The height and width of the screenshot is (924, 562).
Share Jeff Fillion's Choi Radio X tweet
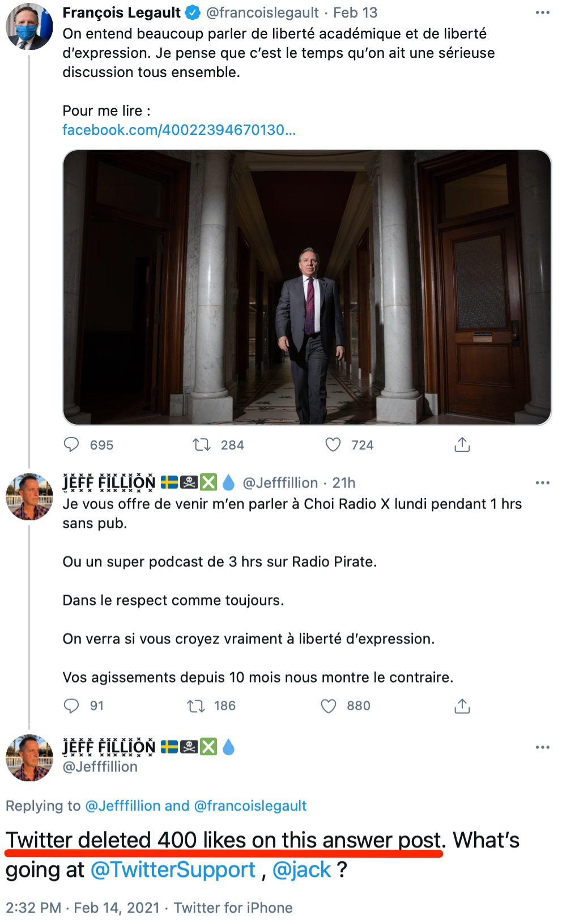coord(462,706)
